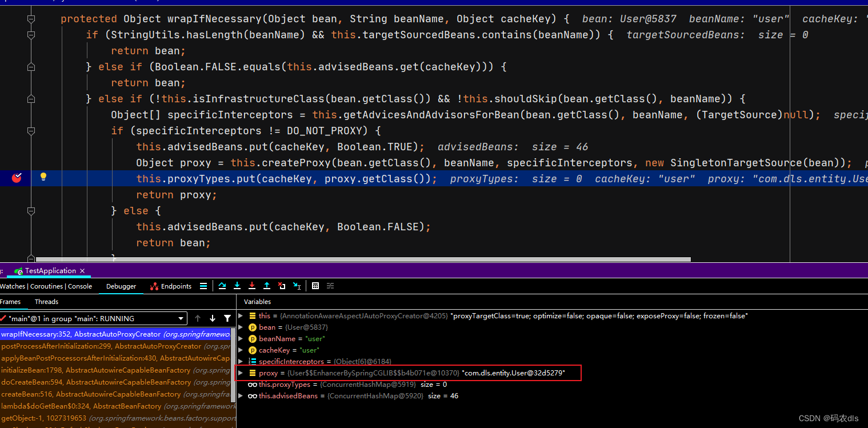Select frame getObject:-1, 1027319653
This screenshot has width=868, height=428.
click(115, 418)
